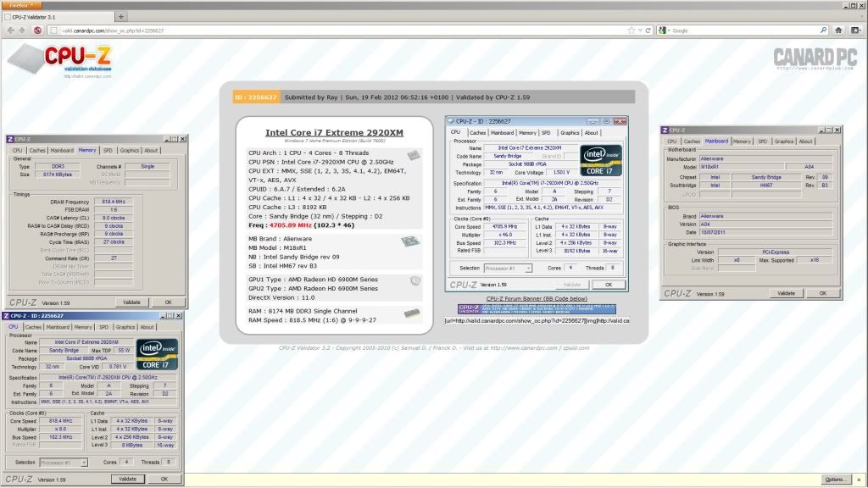The height and width of the screenshot is (488, 868).
Task: Open the Intel Core i7 Extreme 2920XM heading link
Action: [334, 133]
